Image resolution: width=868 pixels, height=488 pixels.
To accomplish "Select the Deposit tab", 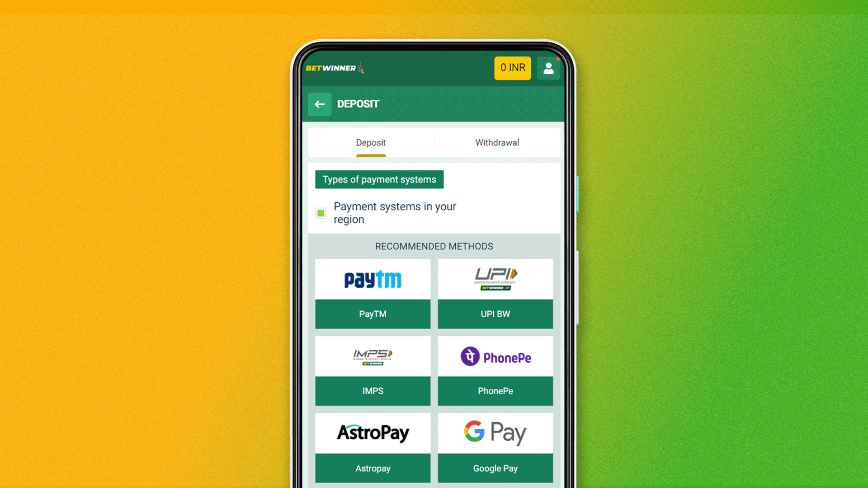I will coord(371,142).
